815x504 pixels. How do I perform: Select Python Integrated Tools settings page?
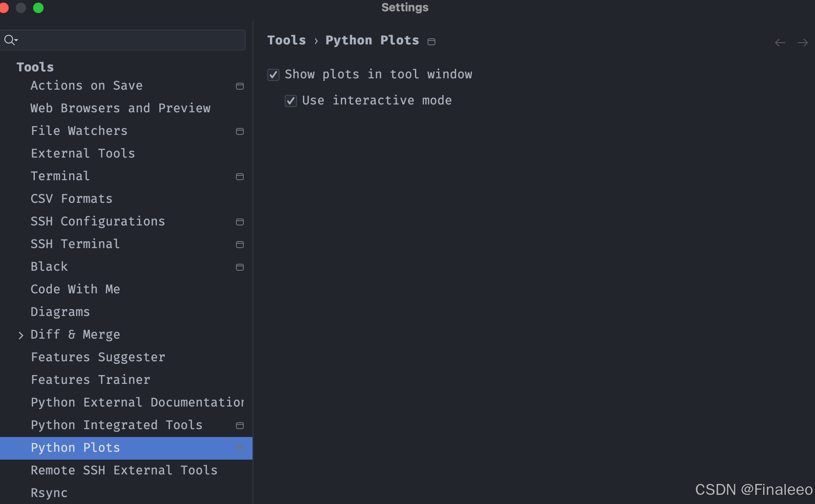pos(117,425)
